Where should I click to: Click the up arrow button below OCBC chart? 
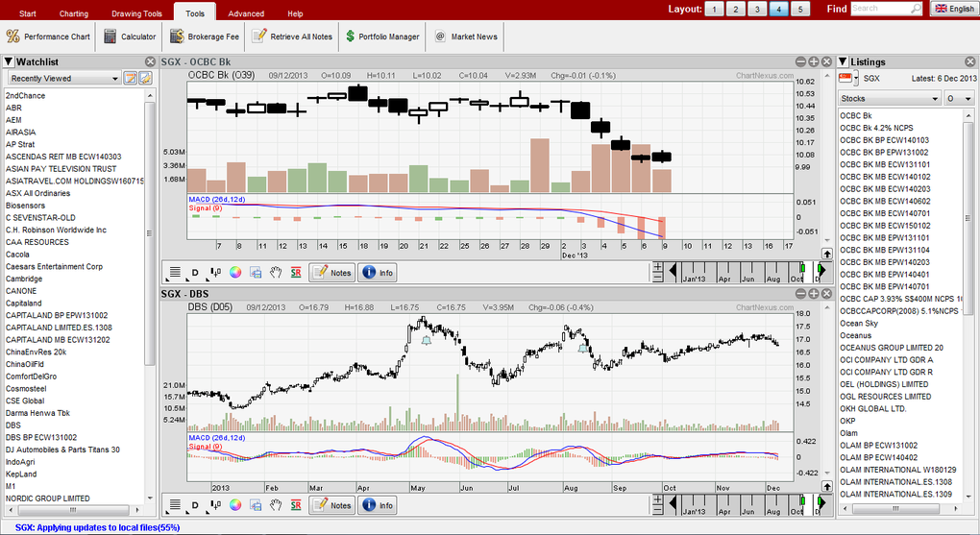tap(827, 254)
